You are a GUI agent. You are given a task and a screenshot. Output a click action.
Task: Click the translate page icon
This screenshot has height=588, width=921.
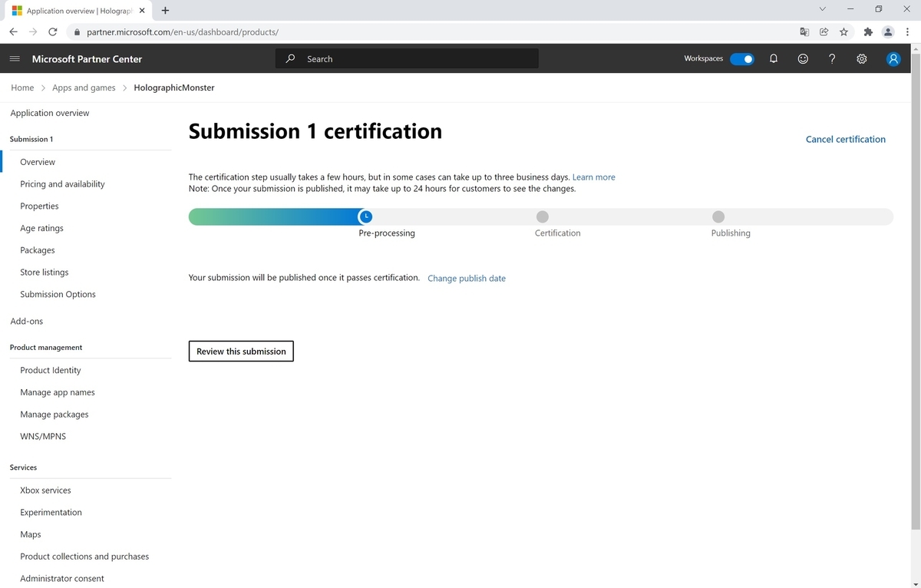[x=804, y=32]
